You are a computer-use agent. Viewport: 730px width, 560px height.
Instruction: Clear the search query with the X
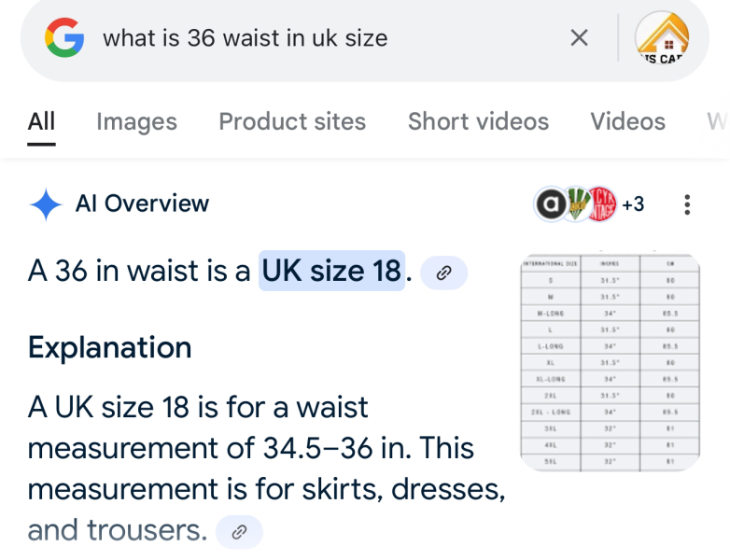(579, 37)
